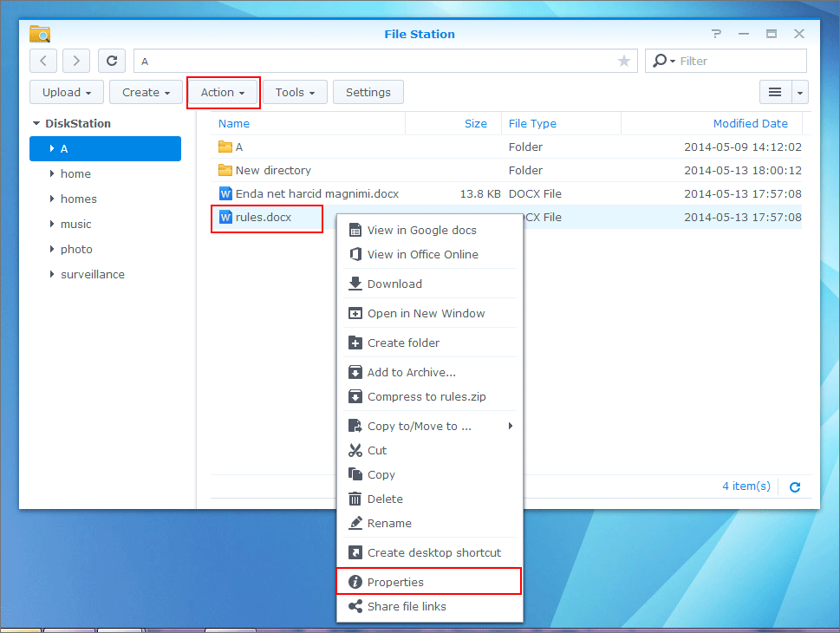Screen dimensions: 840x633
Task: Click the back navigation arrow
Action: pyautogui.click(x=44, y=61)
